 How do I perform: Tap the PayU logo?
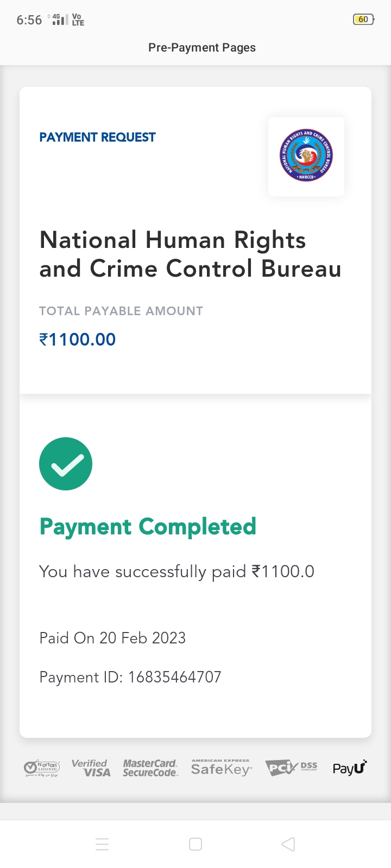tap(350, 768)
